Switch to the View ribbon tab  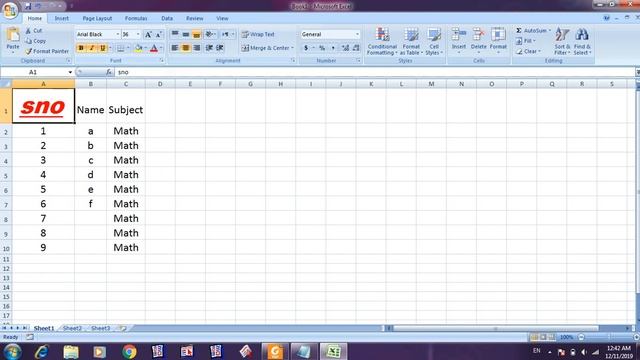(x=222, y=18)
